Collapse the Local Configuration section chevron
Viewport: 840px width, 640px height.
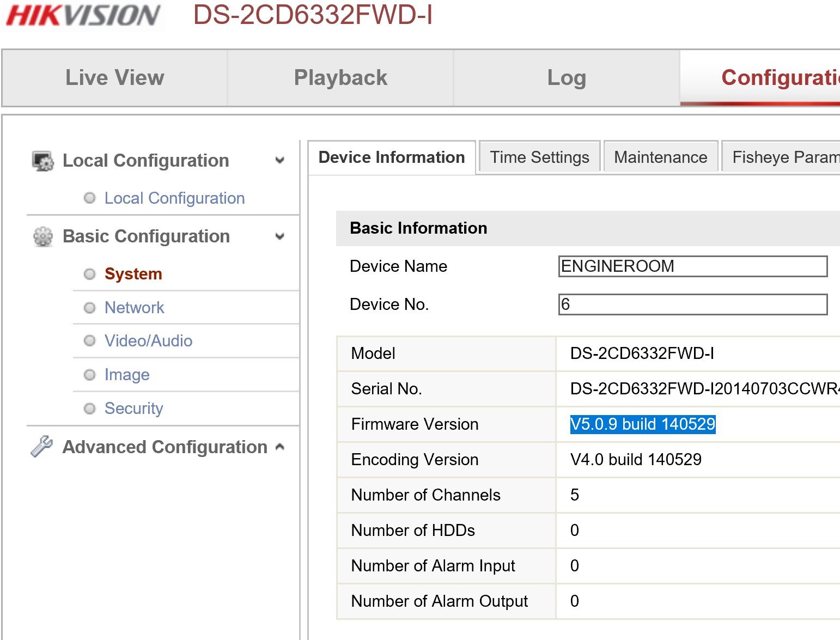[280, 161]
